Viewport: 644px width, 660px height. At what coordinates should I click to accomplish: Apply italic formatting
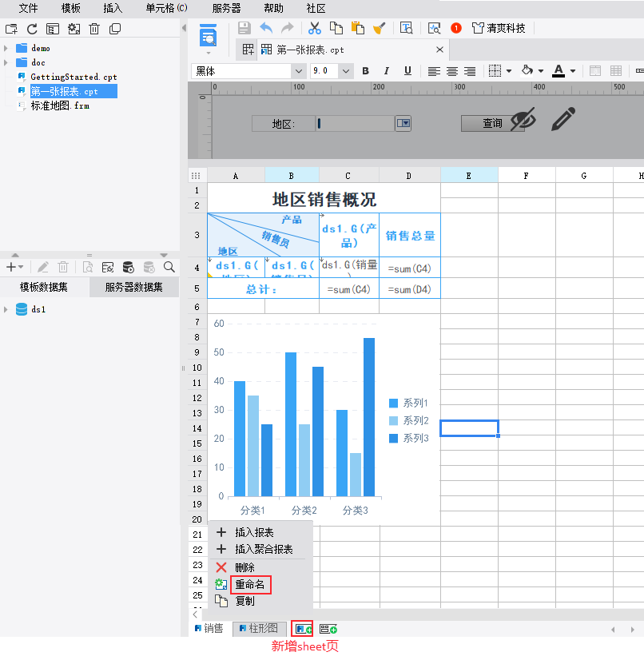pos(387,70)
